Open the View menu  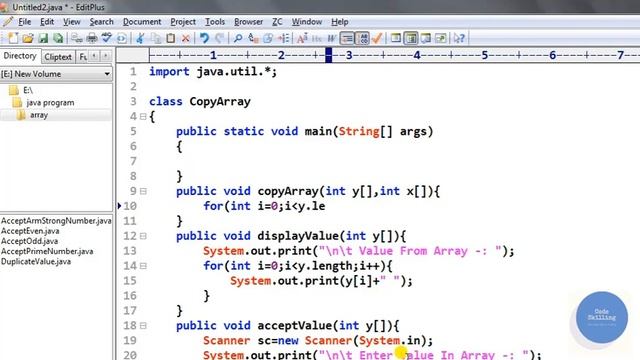click(71, 22)
